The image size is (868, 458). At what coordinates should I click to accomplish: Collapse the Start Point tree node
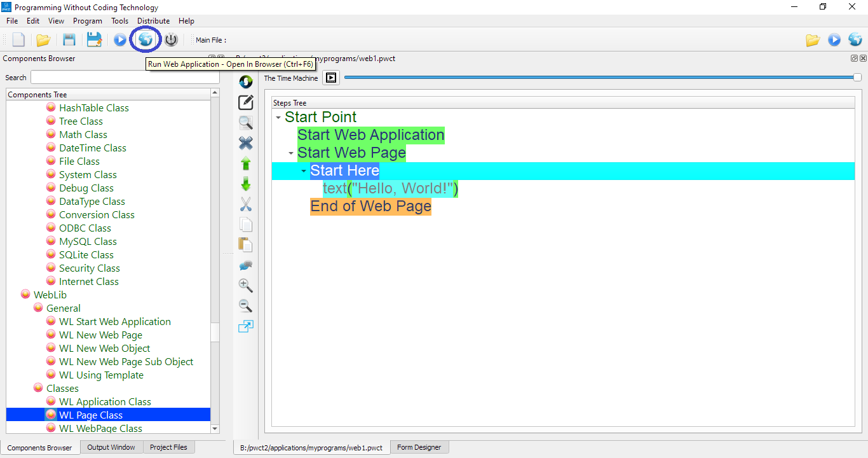coord(278,118)
